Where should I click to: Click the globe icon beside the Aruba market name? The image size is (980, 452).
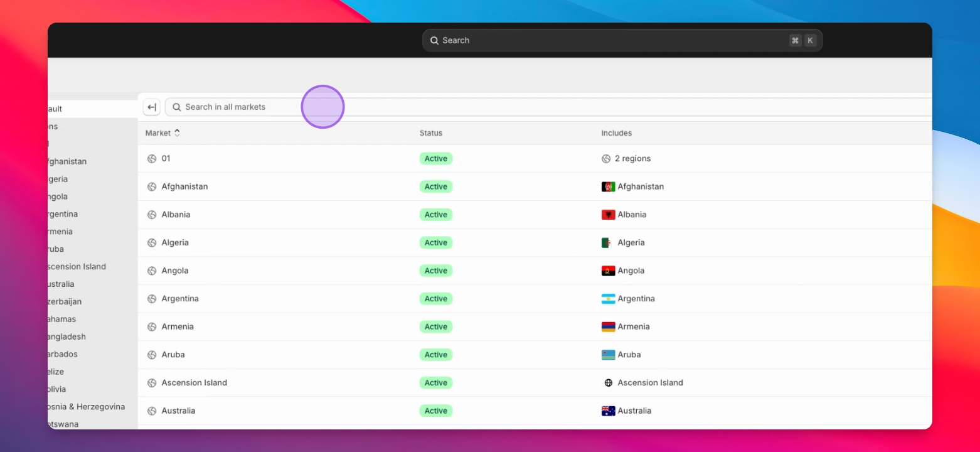click(152, 355)
